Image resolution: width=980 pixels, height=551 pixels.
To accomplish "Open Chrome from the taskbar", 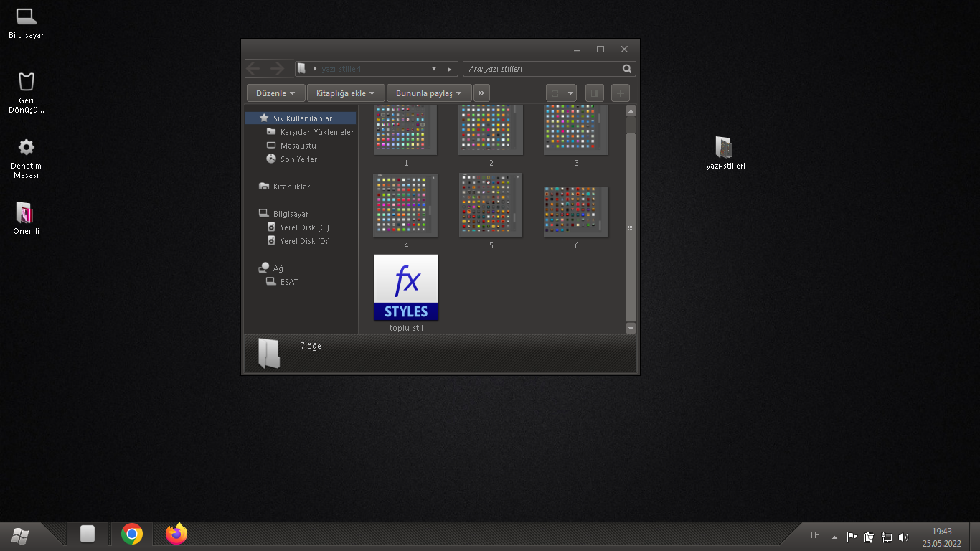I will point(132,534).
